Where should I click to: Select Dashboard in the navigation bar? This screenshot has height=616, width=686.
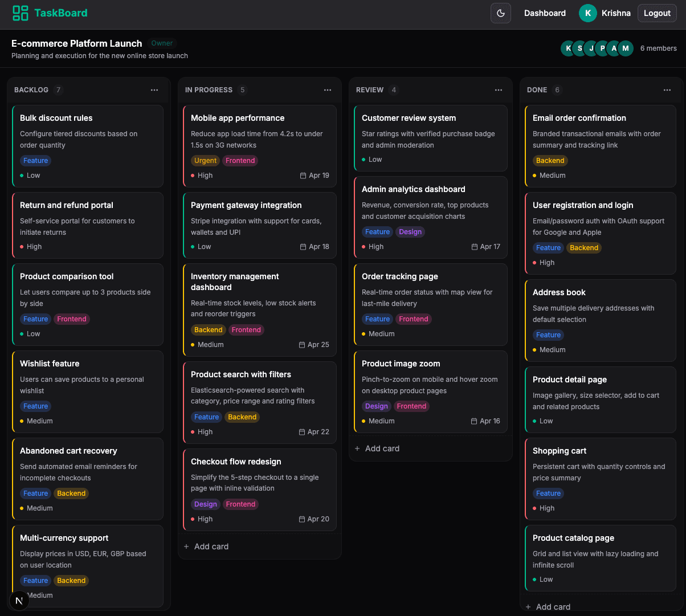point(545,13)
